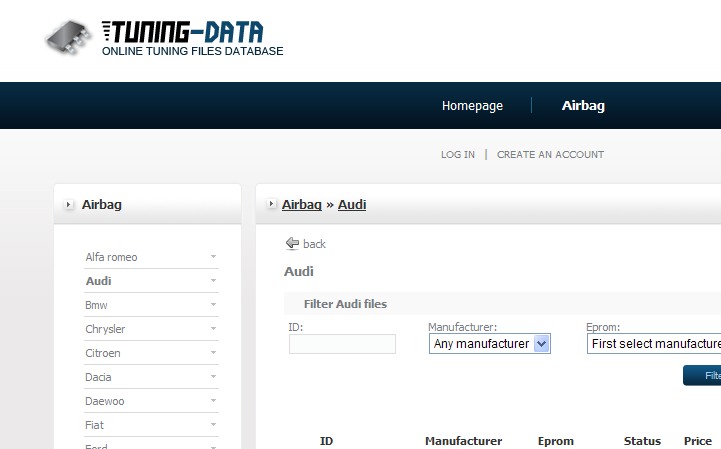The height and width of the screenshot is (449, 721).
Task: Select Citroen in the sidebar list
Action: tap(104, 353)
